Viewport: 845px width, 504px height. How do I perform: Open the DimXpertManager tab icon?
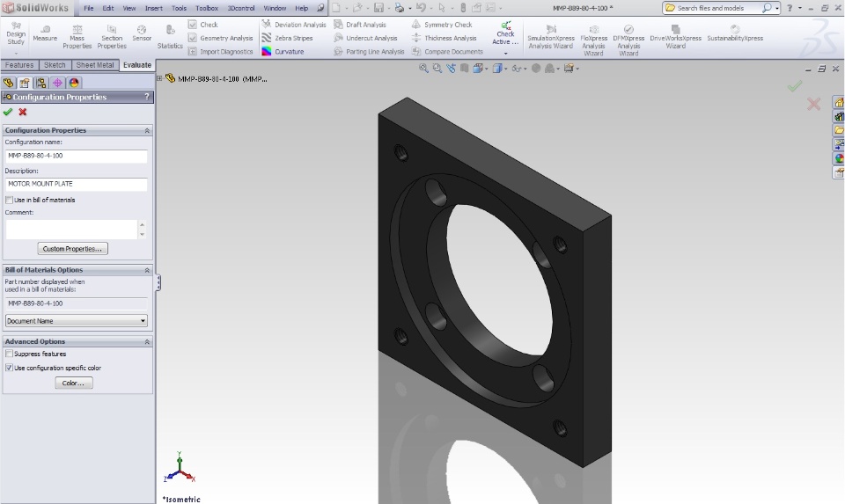tap(57, 83)
